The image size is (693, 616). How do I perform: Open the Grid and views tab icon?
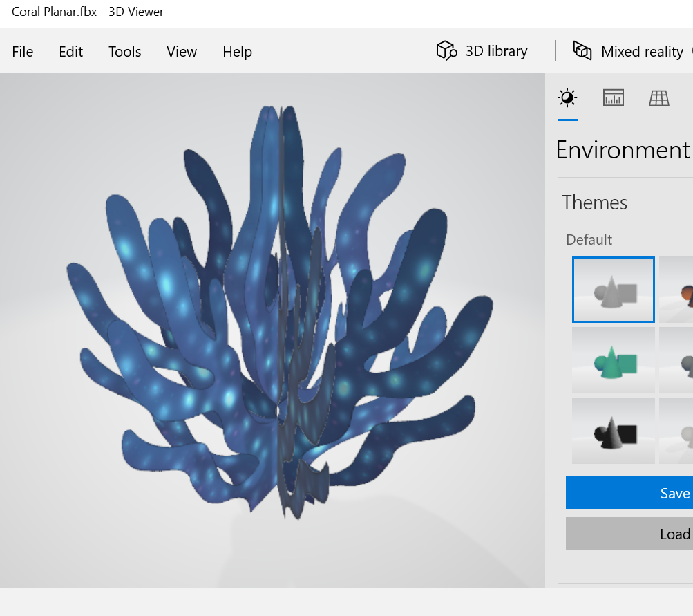(659, 97)
